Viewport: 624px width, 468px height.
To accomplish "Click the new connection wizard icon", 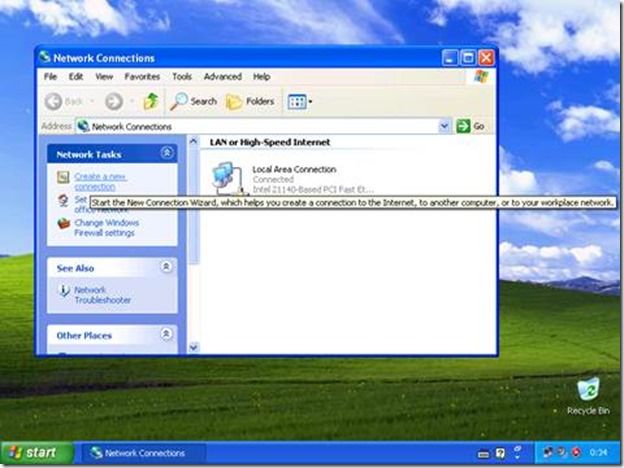I will tap(63, 177).
